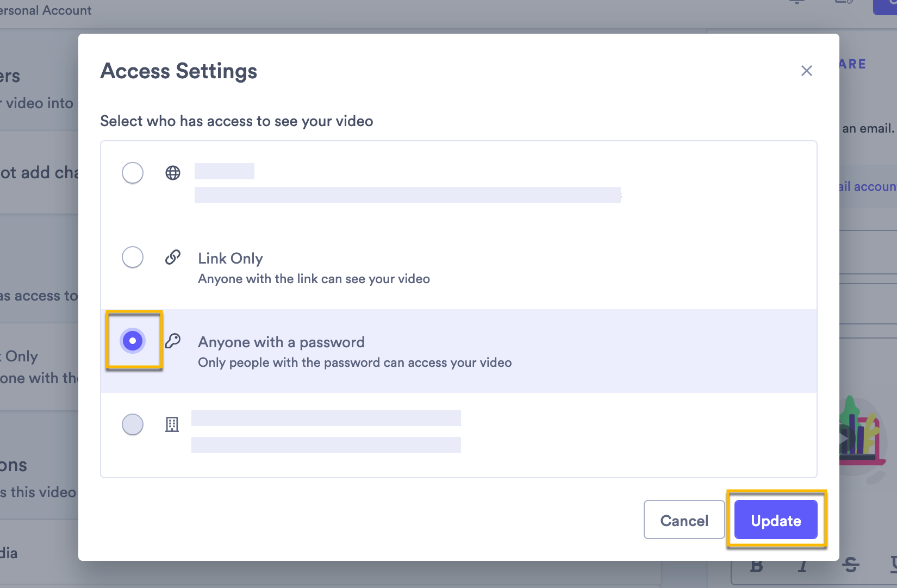The height and width of the screenshot is (588, 897).
Task: Close the Access Settings dialog with X
Action: [x=806, y=71]
